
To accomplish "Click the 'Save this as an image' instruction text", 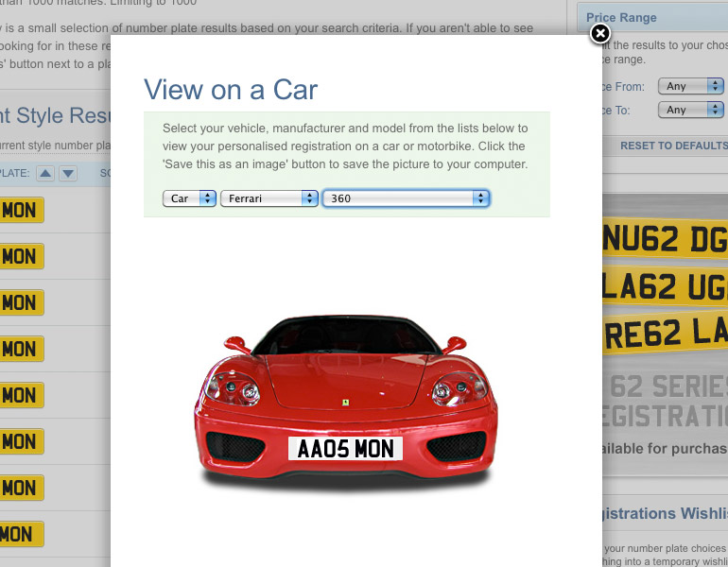I will [345, 164].
